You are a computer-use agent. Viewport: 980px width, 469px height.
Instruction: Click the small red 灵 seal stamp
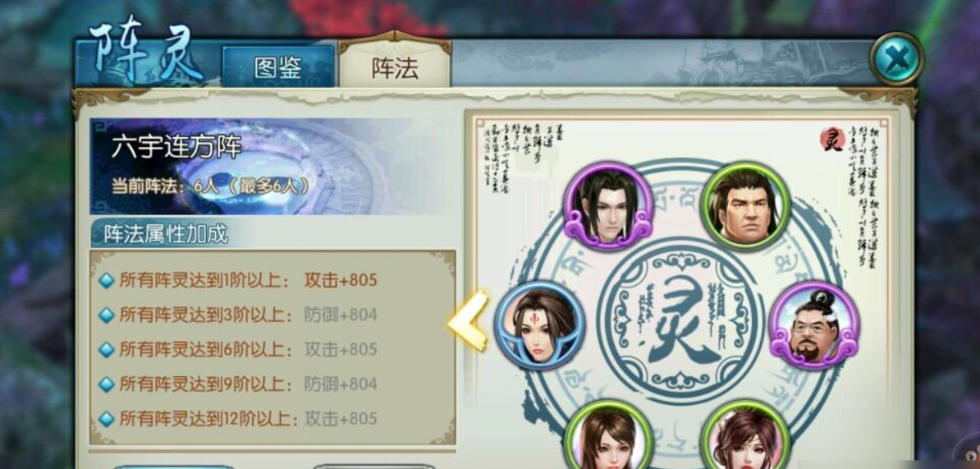click(x=833, y=139)
